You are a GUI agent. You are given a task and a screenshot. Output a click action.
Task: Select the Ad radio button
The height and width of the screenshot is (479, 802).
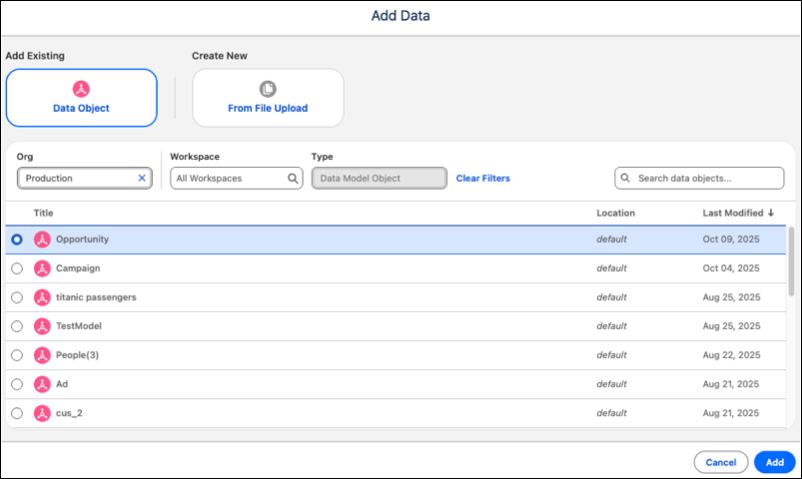tap(17, 384)
